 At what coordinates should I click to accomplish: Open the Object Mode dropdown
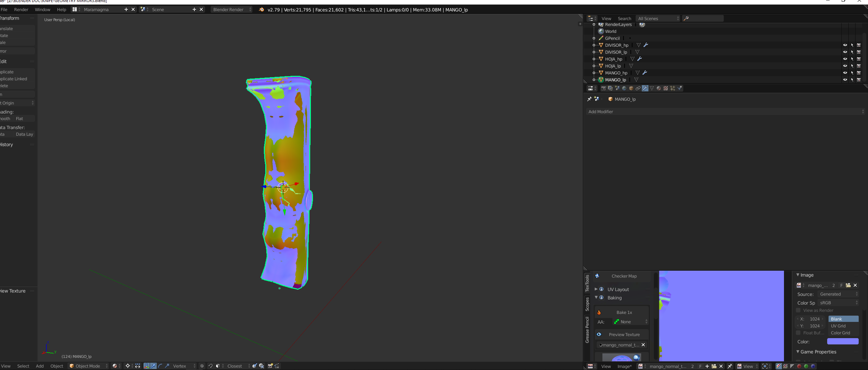click(x=89, y=366)
